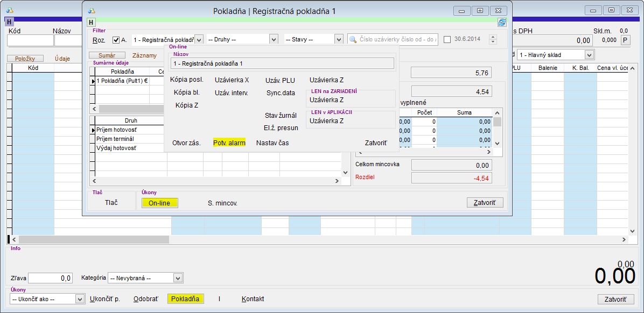Image resolution: width=644 pixels, height=313 pixels.
Task: Enable the 30.6.2014 date checkbox
Action: pyautogui.click(x=447, y=40)
